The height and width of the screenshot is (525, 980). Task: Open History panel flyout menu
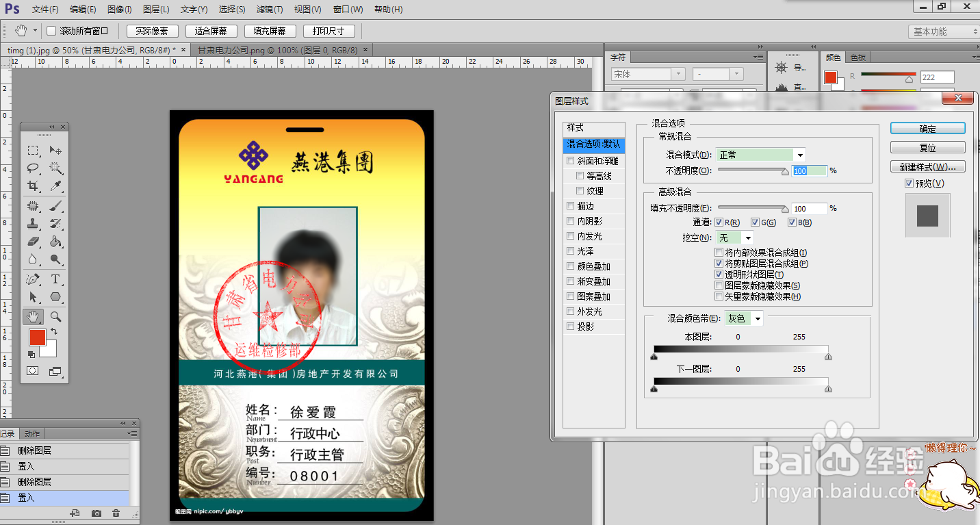coord(132,433)
